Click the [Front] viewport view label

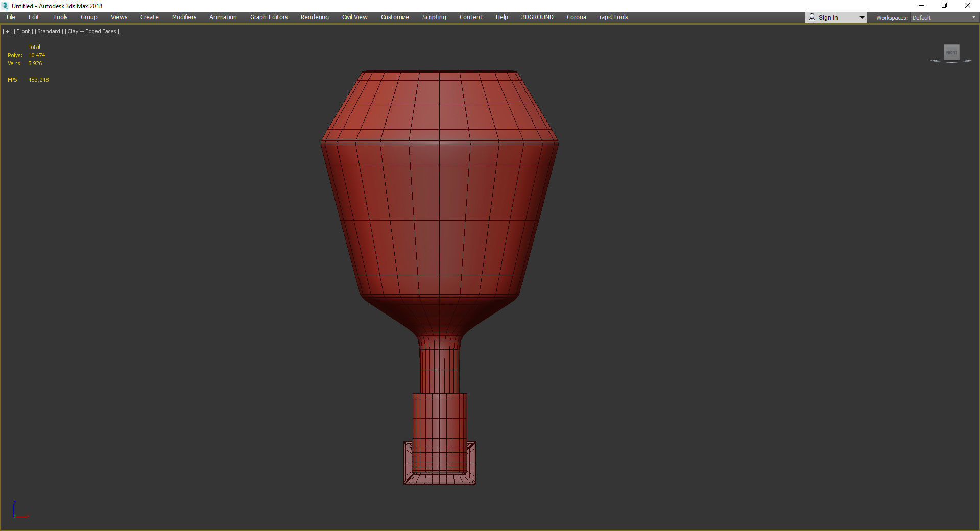click(x=23, y=31)
